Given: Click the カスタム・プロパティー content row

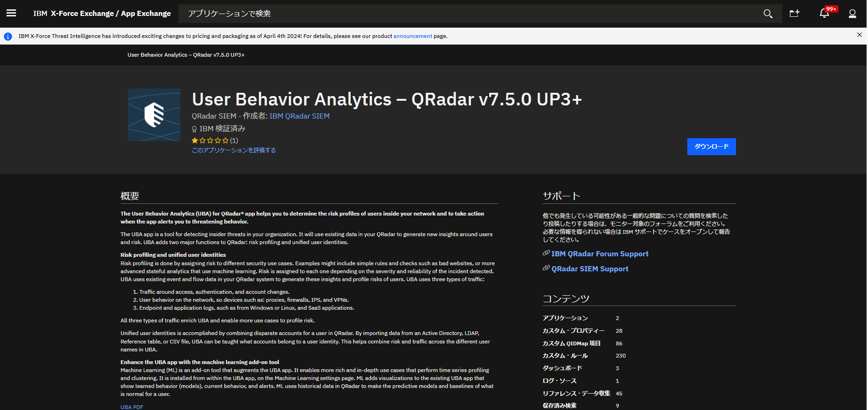Looking at the screenshot, I should click(x=639, y=331).
